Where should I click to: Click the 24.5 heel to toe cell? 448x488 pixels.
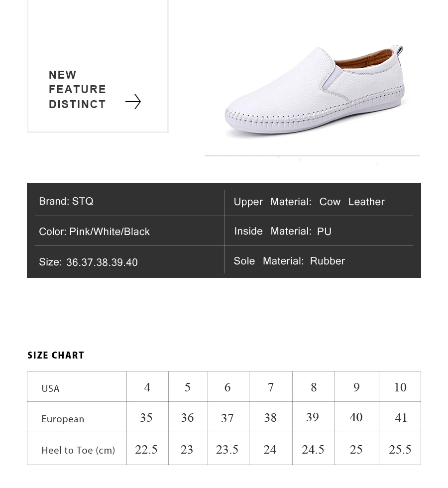(313, 450)
